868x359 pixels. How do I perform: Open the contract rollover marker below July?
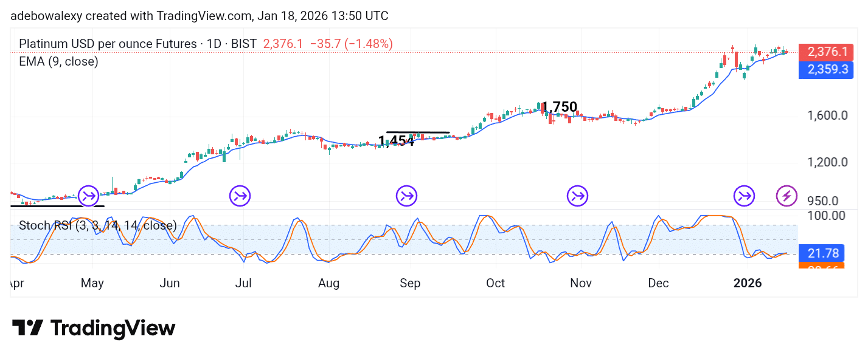point(240,196)
